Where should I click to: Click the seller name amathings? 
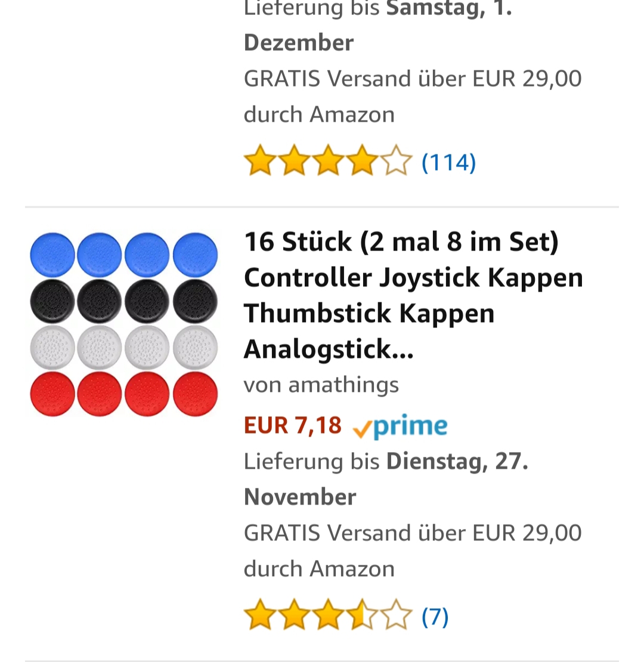click(321, 385)
